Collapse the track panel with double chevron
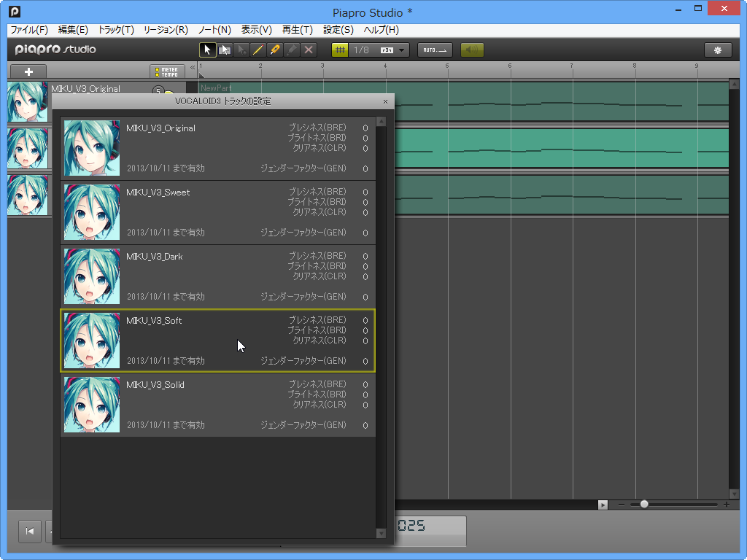Viewport: 747px width, 560px height. coord(193,68)
